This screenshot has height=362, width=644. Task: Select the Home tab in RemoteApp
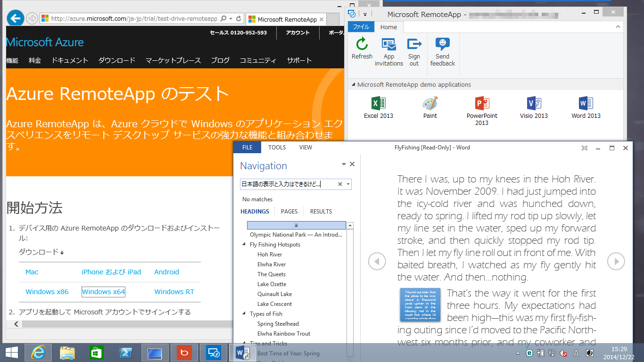coord(388,27)
